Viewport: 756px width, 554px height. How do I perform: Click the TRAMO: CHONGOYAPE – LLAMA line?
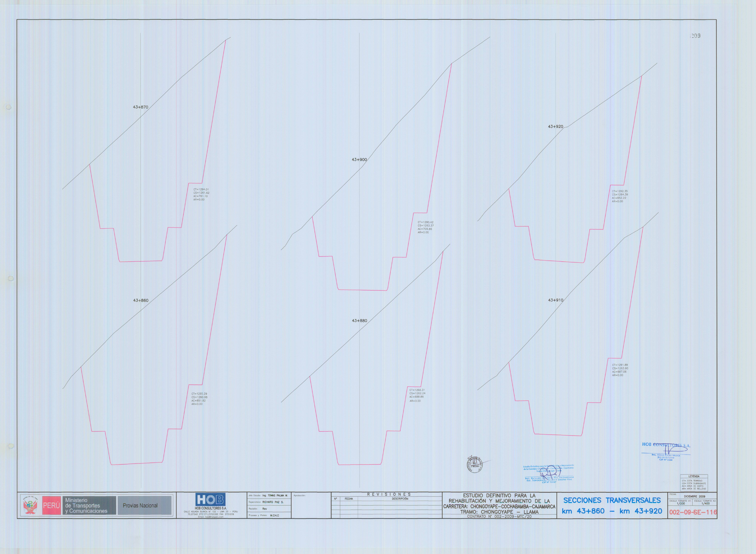(499, 512)
